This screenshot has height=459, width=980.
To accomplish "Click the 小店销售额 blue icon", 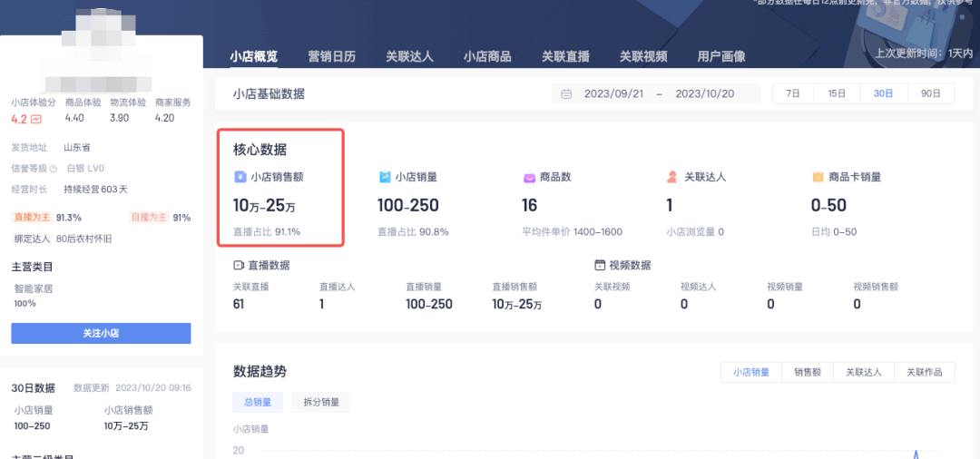I will [x=240, y=178].
